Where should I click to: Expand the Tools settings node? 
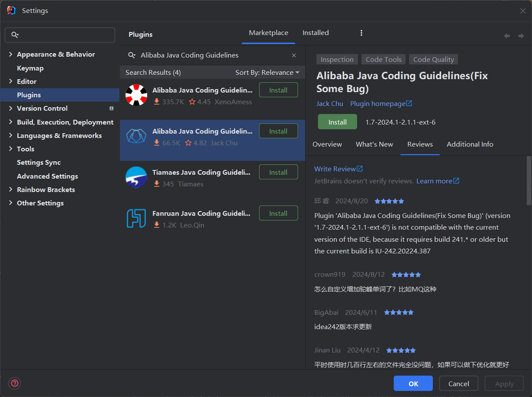(11, 149)
